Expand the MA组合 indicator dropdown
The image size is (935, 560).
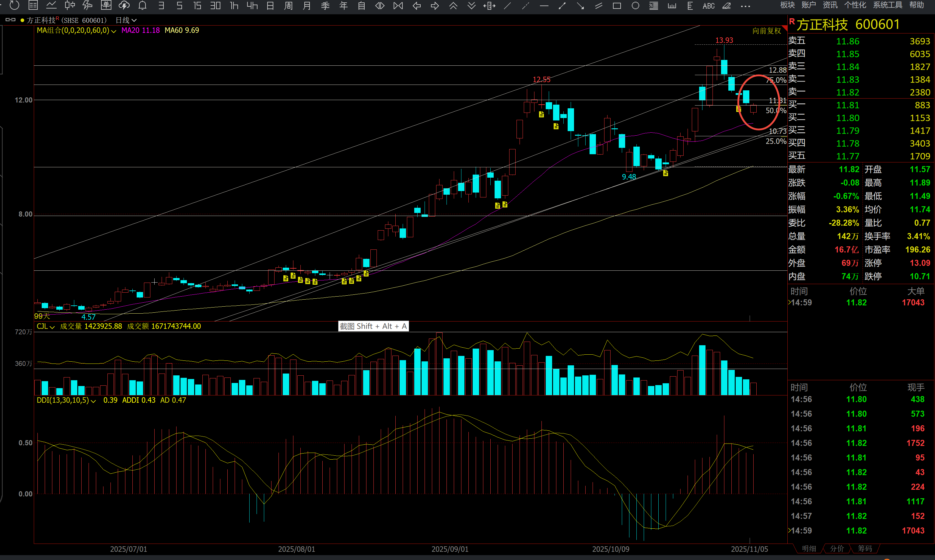[x=114, y=31]
